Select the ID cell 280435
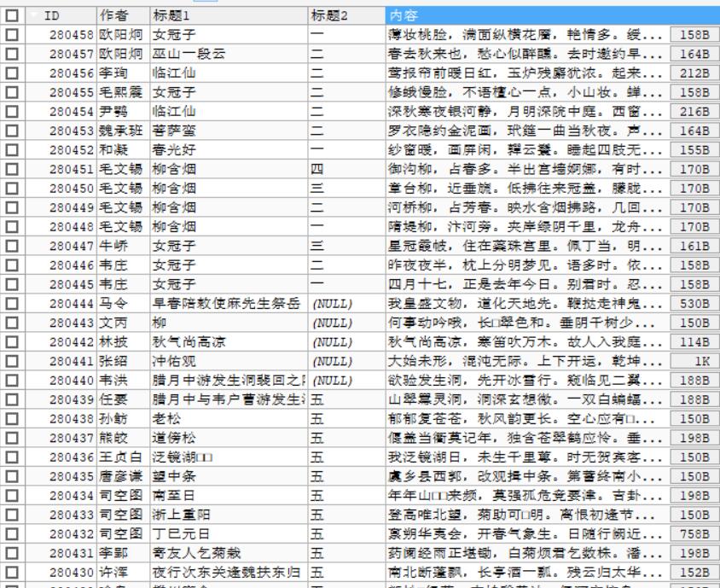This screenshot has height=588, width=720. pos(61,477)
